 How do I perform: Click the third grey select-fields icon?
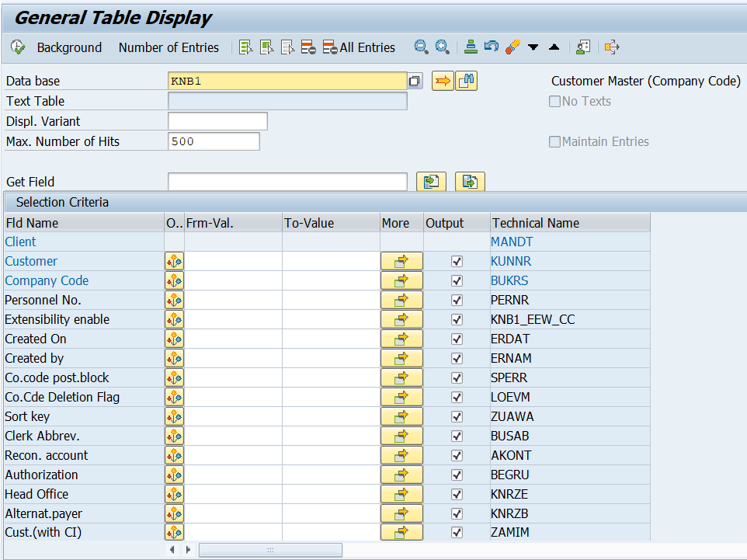coord(288,47)
